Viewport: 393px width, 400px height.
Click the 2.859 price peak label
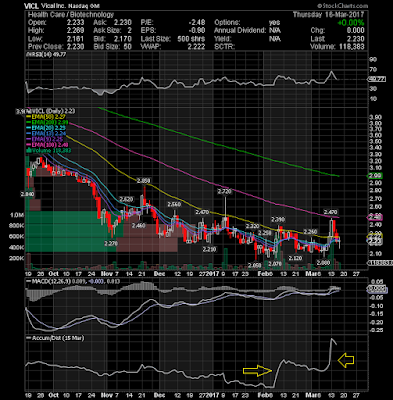[144, 181]
